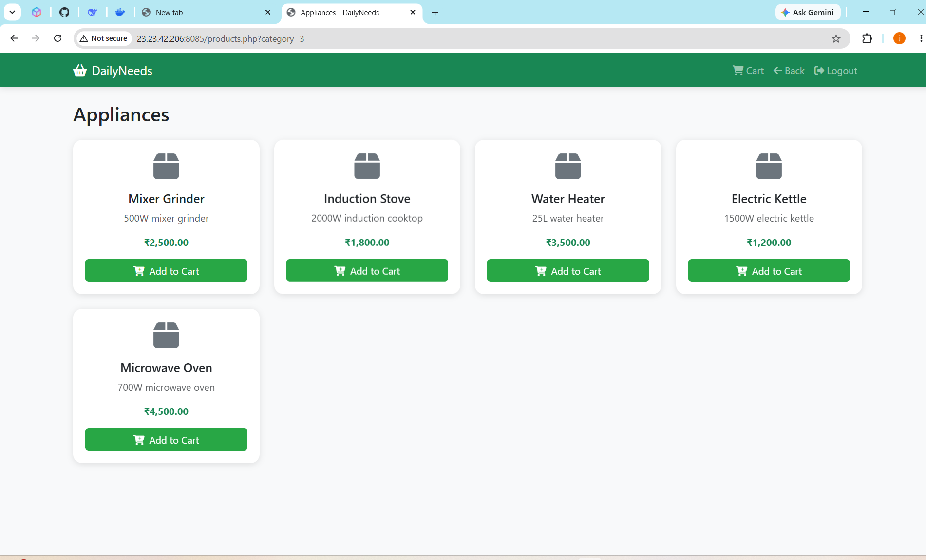The height and width of the screenshot is (560, 926).
Task: Click the Microwave Oven box icon
Action: [166, 335]
